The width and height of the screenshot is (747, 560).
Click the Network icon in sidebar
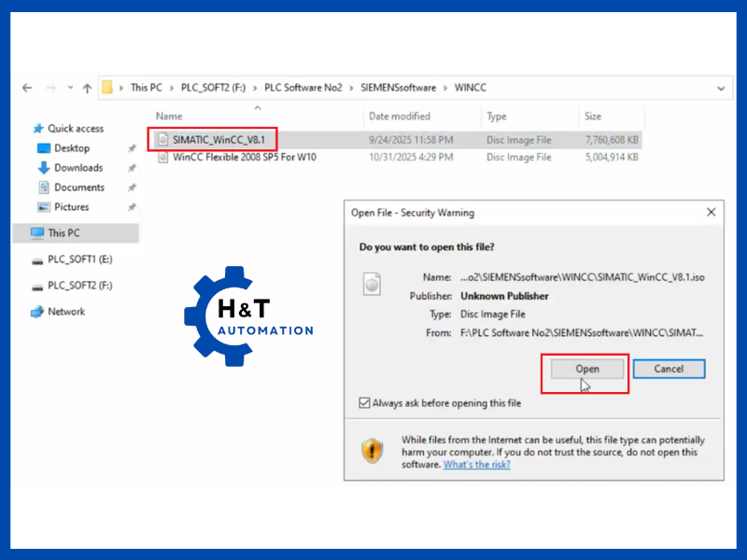[38, 312]
